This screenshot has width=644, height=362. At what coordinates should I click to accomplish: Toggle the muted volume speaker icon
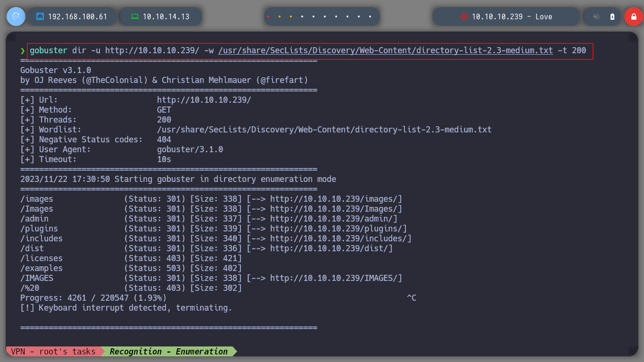(x=596, y=16)
